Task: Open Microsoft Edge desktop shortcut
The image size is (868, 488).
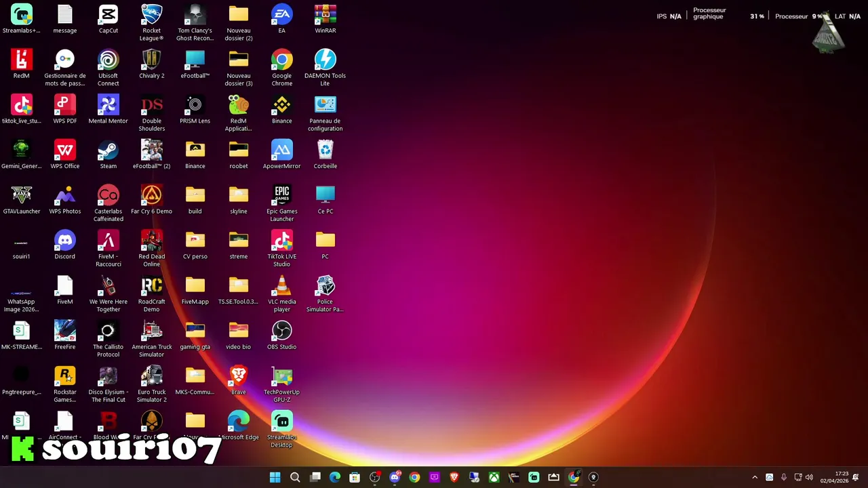Action: (x=238, y=426)
